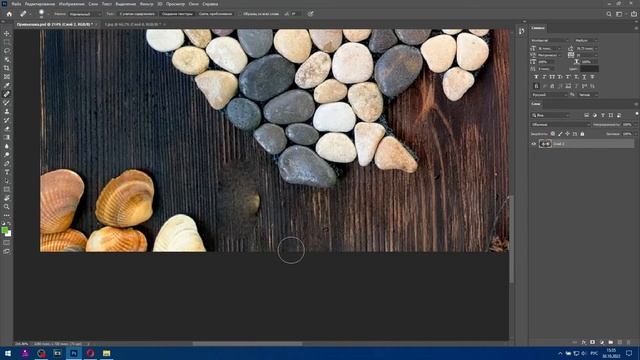Open Windows Start menu

(8, 353)
